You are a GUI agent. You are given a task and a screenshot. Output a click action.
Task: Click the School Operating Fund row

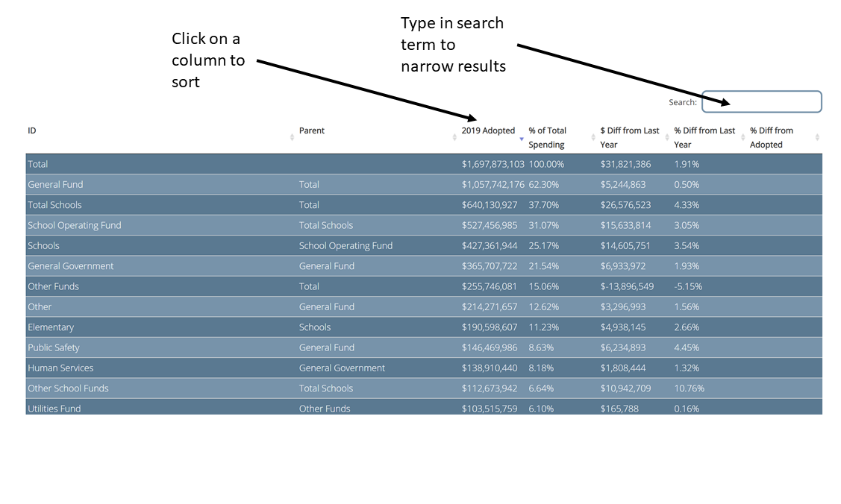(x=74, y=225)
